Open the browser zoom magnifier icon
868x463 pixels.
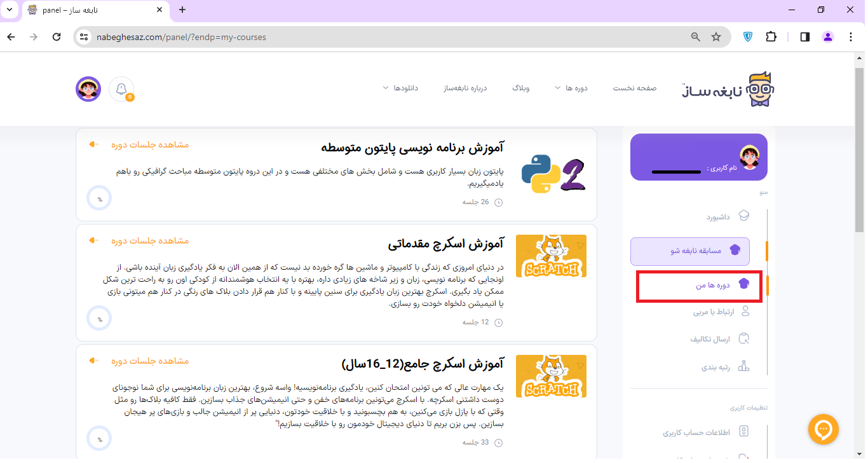pos(696,37)
